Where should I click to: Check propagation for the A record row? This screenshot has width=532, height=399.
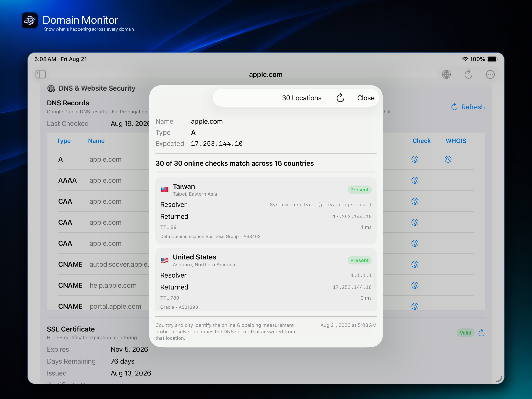pos(415,159)
